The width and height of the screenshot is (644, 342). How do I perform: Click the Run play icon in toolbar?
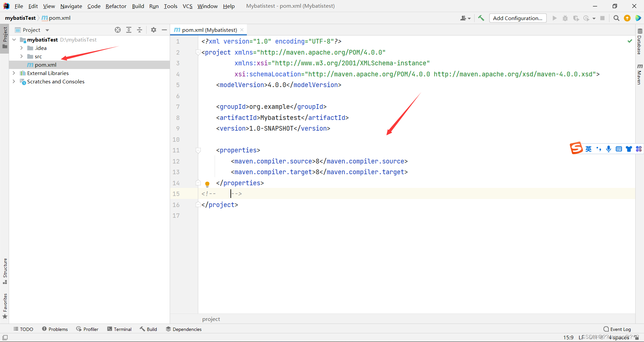click(x=554, y=18)
